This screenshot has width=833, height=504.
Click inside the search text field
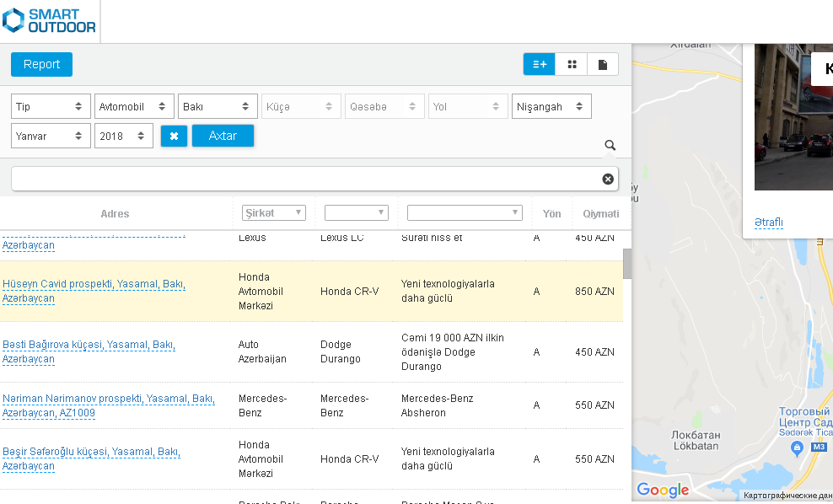[307, 179]
